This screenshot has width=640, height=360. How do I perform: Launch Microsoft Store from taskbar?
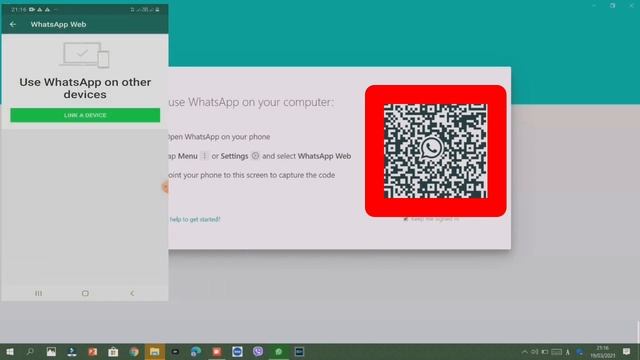point(113,352)
